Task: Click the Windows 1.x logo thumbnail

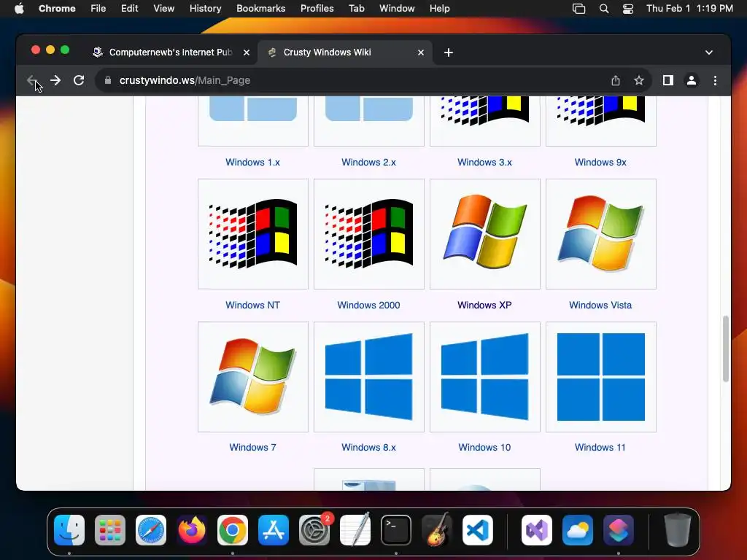Action: (x=253, y=121)
